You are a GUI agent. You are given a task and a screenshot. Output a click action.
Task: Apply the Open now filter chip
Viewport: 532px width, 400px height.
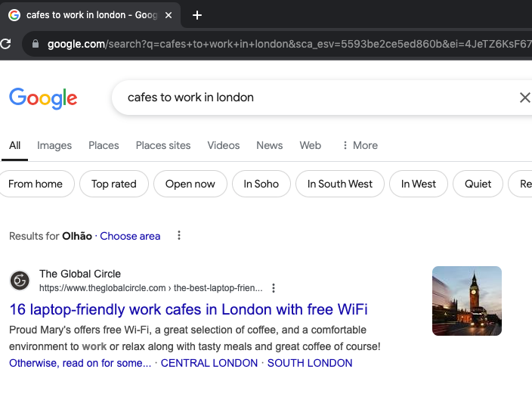point(190,184)
